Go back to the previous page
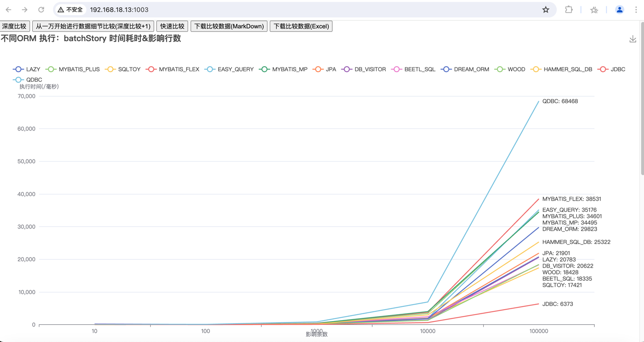Screen dimensions: 644x342 pos(9,10)
